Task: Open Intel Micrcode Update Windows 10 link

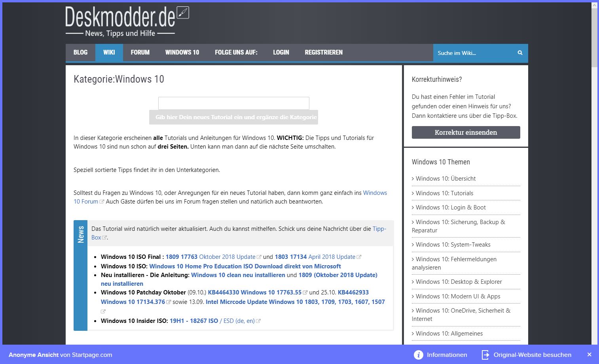Action: pyautogui.click(x=295, y=302)
